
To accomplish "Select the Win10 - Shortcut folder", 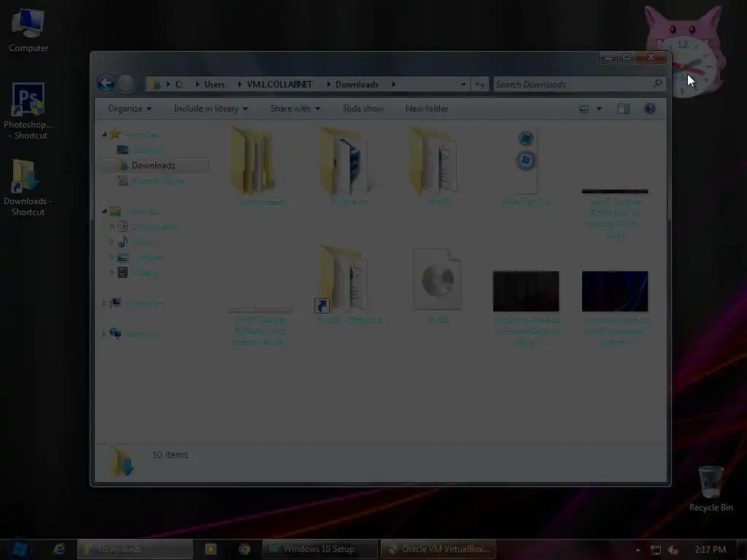I will [x=349, y=285].
